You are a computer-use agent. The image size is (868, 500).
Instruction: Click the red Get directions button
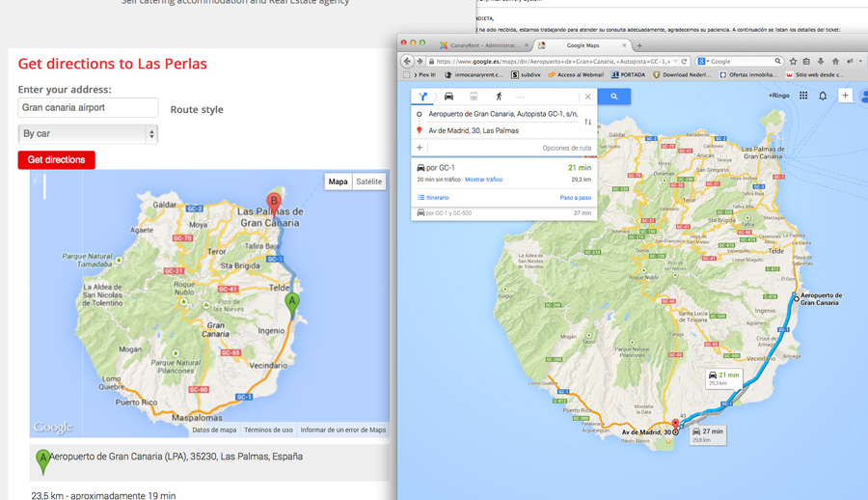pyautogui.click(x=57, y=159)
